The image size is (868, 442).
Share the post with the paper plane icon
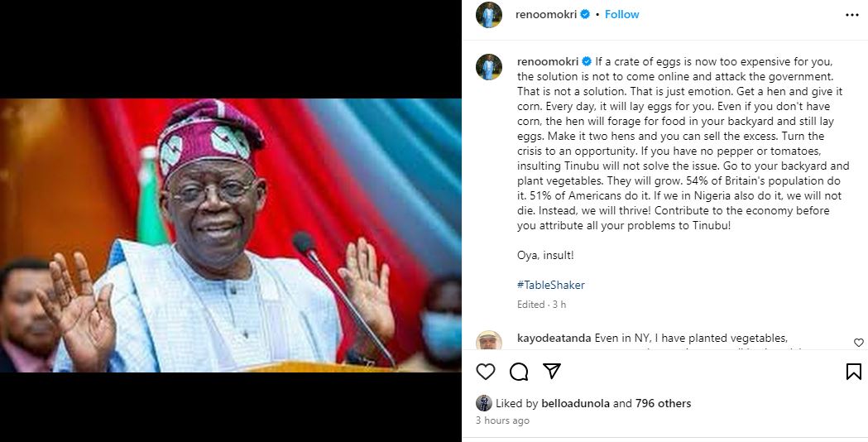[x=552, y=372]
